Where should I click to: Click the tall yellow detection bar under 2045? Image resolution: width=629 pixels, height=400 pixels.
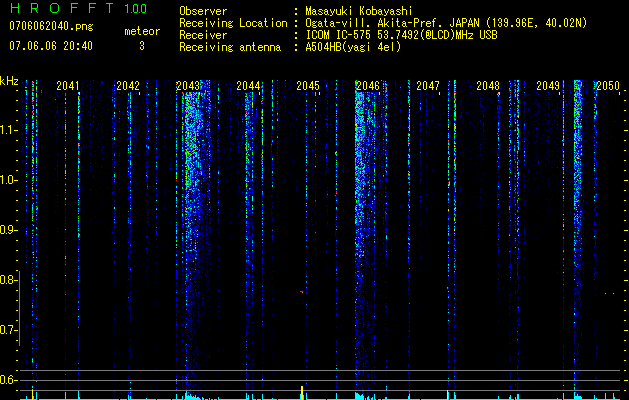(302, 393)
